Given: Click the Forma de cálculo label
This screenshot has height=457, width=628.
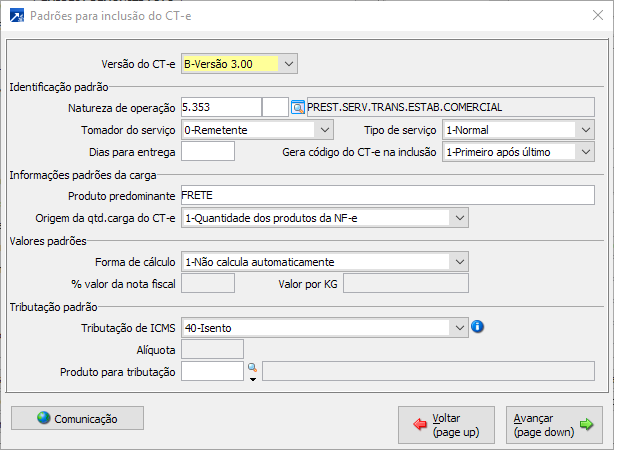Looking at the screenshot, I should tap(135, 262).
